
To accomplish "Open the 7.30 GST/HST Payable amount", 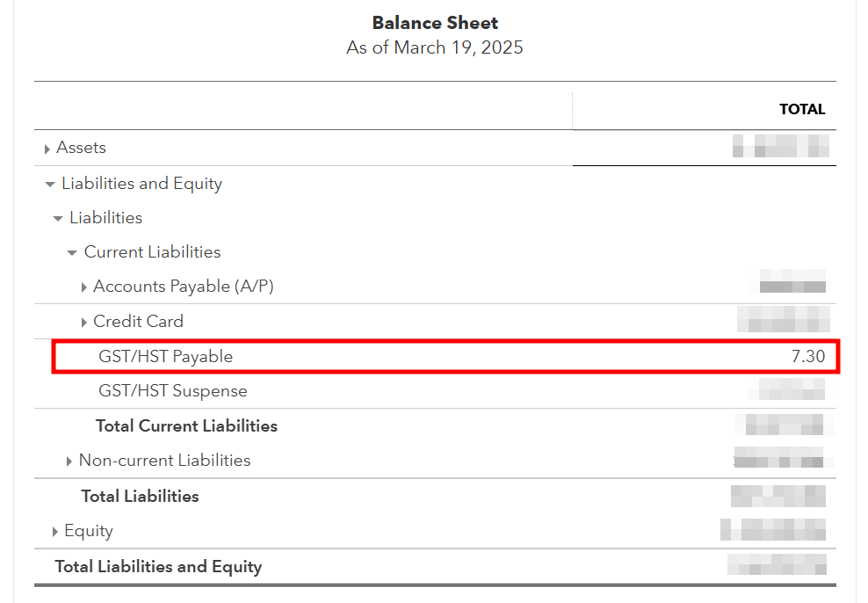I will coord(807,356).
